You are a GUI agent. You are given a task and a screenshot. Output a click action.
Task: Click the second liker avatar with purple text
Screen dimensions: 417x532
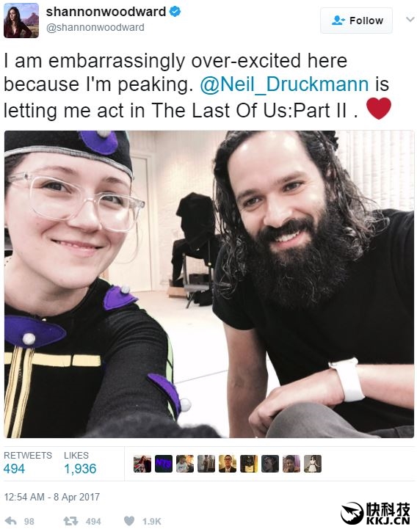tap(164, 464)
